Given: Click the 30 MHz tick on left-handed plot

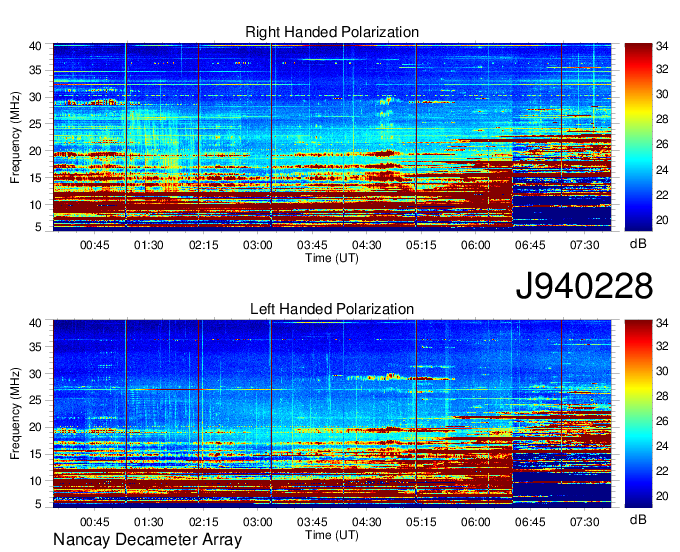Looking at the screenshot, I should point(35,374).
